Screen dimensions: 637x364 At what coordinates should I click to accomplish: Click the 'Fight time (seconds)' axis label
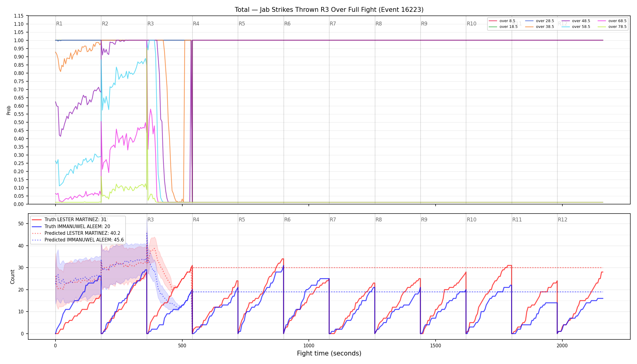(329, 353)
